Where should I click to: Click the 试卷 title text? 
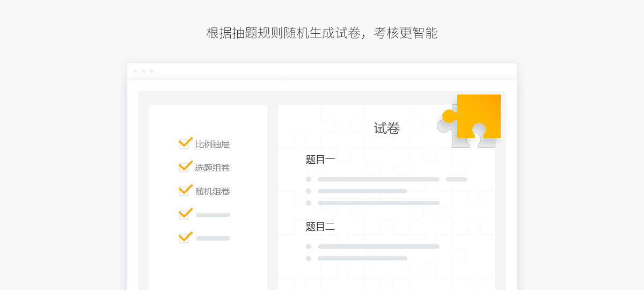(x=387, y=128)
